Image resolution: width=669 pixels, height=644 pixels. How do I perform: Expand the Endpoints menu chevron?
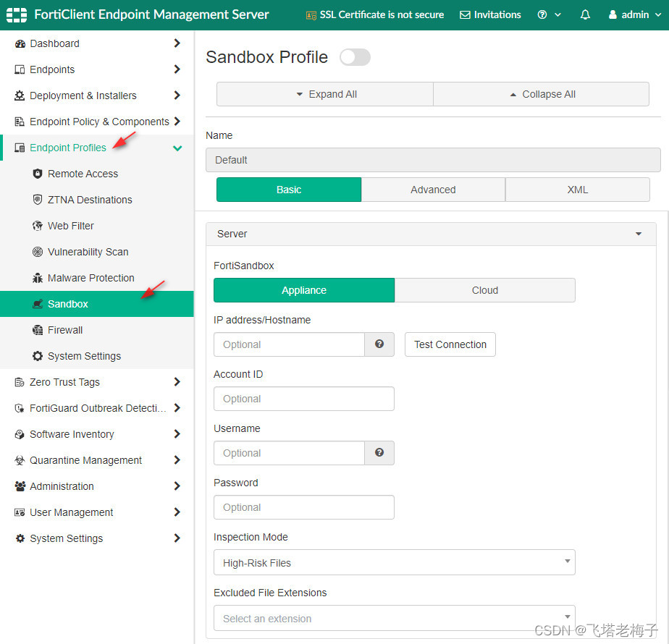(177, 69)
